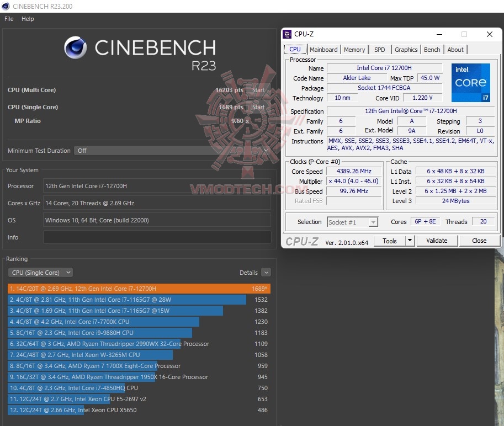Switch to the Graphics tab in CPU-Z
This screenshot has width=504, height=426.
406,50
